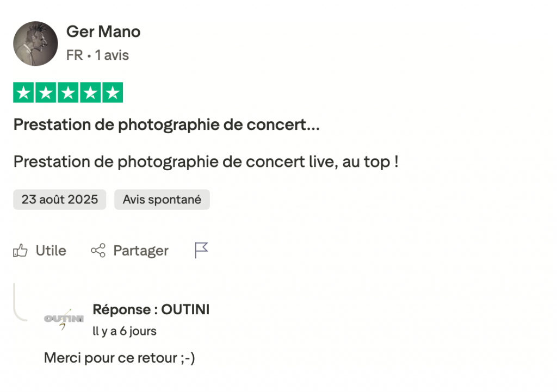
Task: Click the thumbs-up icon
Action: click(21, 251)
